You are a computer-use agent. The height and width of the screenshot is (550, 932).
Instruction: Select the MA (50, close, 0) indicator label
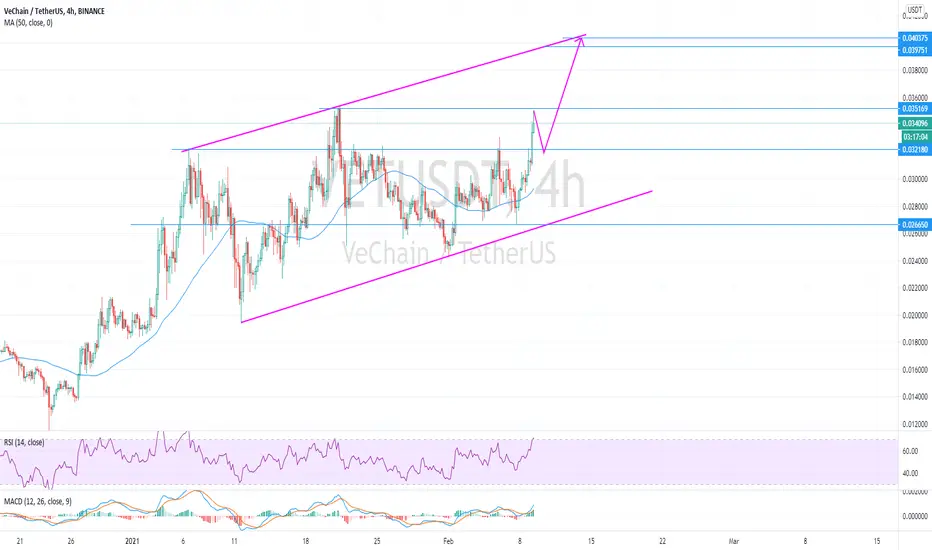(28, 23)
